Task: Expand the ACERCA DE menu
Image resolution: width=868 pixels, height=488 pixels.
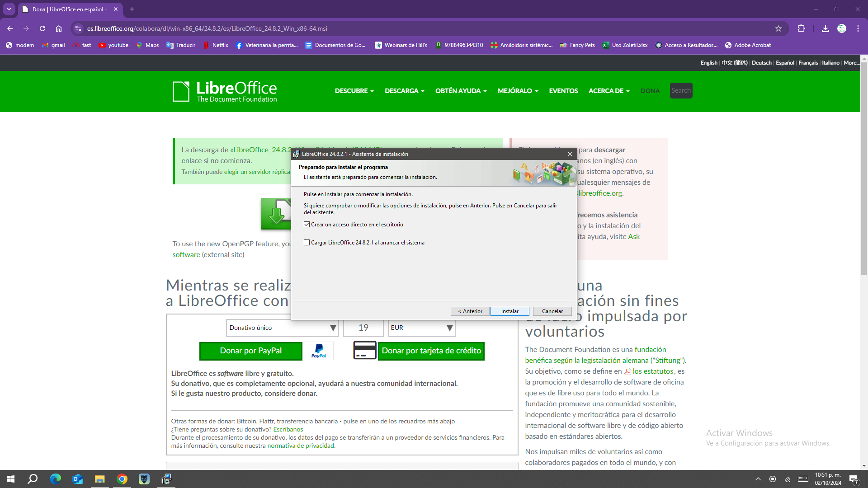Action: pyautogui.click(x=609, y=91)
